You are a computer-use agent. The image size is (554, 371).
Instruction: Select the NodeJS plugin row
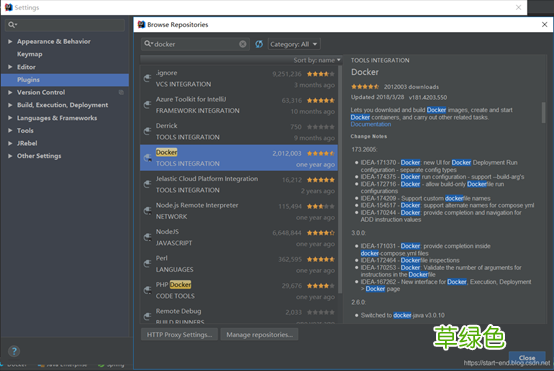coord(239,237)
